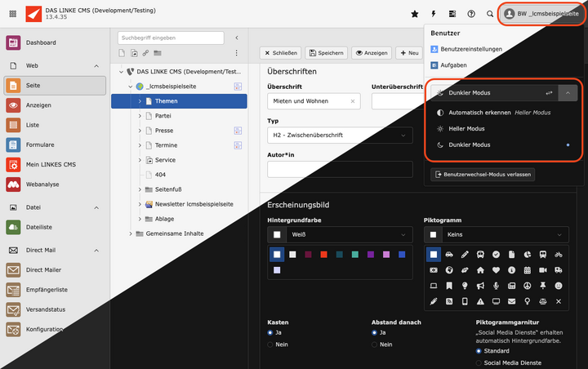This screenshot has width=588, height=369.
Task: Collapse the page tree panel arrow
Action: pyautogui.click(x=237, y=38)
